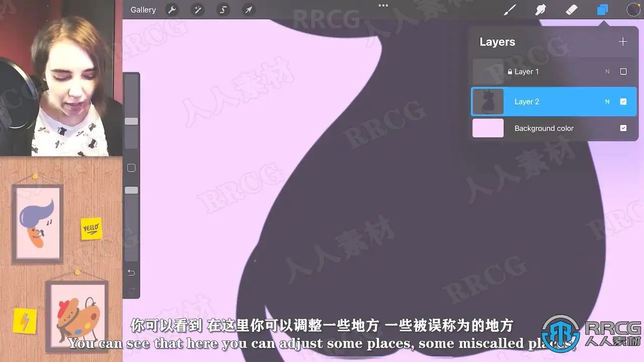644x362 pixels.
Task: Tap the Layer 2 thumbnail
Action: (x=488, y=102)
